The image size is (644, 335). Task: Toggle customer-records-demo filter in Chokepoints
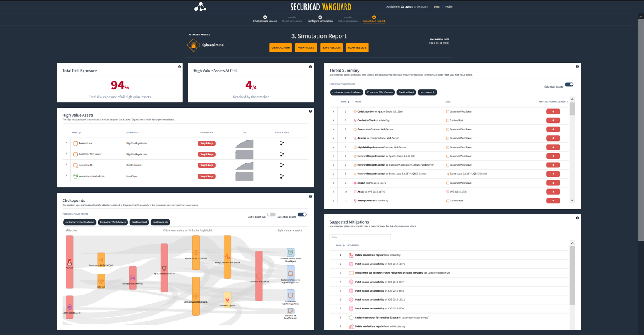[80, 222]
